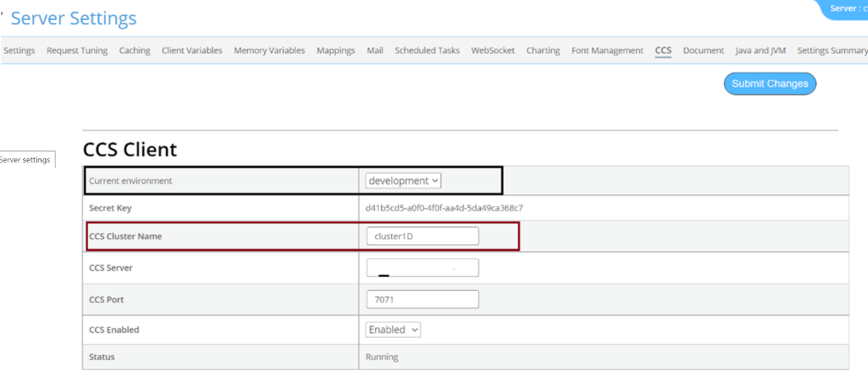868x379 pixels.
Task: Expand the CCS Enabled dropdown
Action: [392, 329]
